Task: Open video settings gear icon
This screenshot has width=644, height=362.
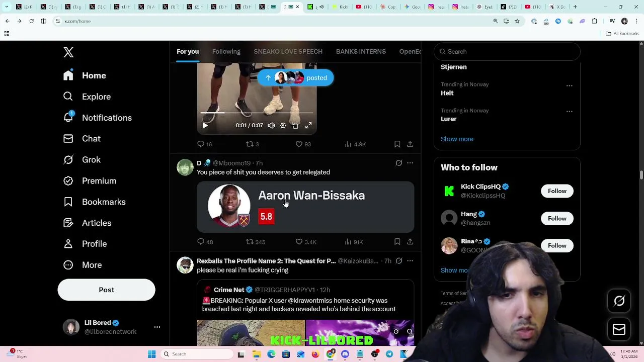Action: point(283,125)
